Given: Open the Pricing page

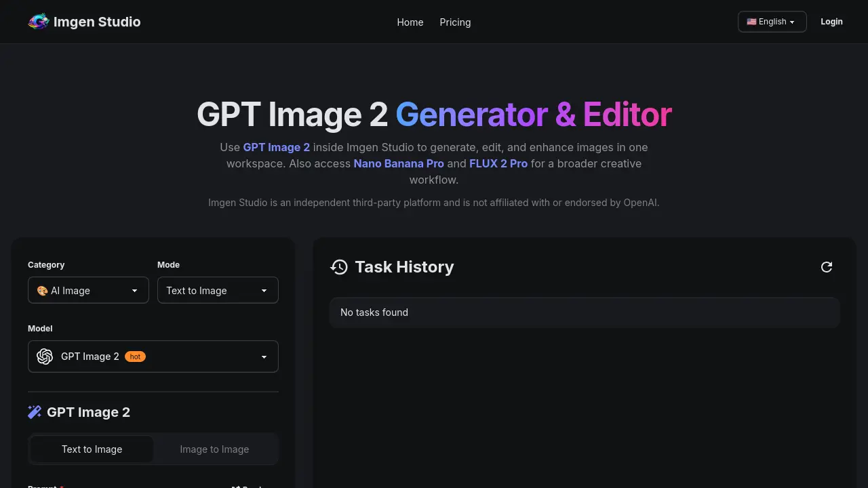Looking at the screenshot, I should (x=455, y=22).
